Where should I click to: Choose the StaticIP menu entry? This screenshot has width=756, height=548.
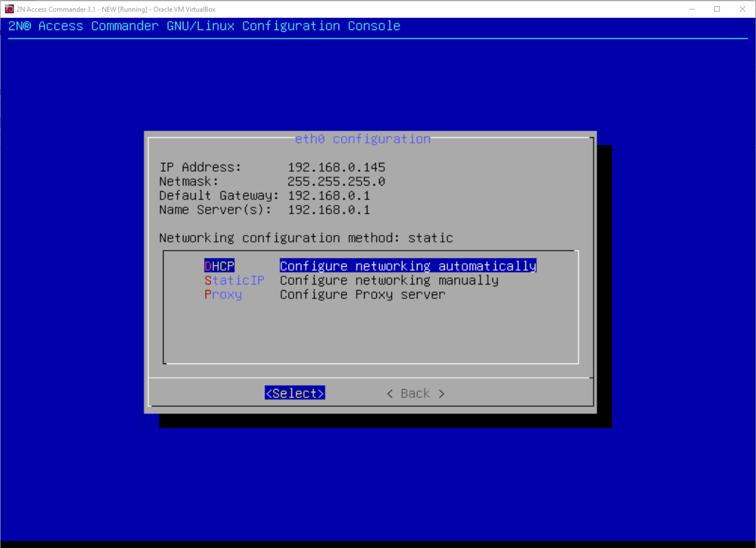coord(234,280)
